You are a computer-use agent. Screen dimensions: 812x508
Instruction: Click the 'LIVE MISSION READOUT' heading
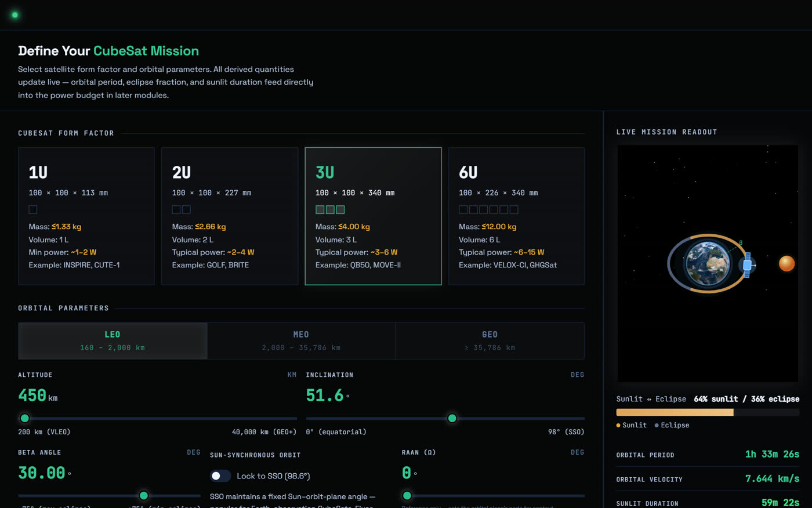pyautogui.click(x=666, y=132)
